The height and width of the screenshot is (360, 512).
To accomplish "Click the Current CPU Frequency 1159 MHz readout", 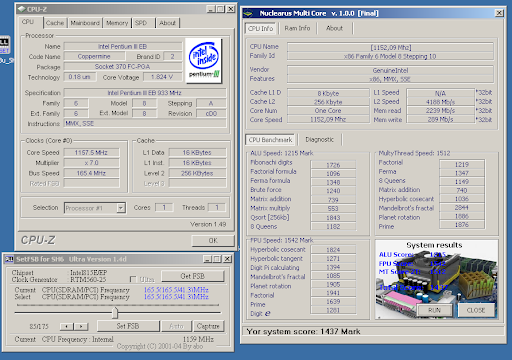I will 198,339.
